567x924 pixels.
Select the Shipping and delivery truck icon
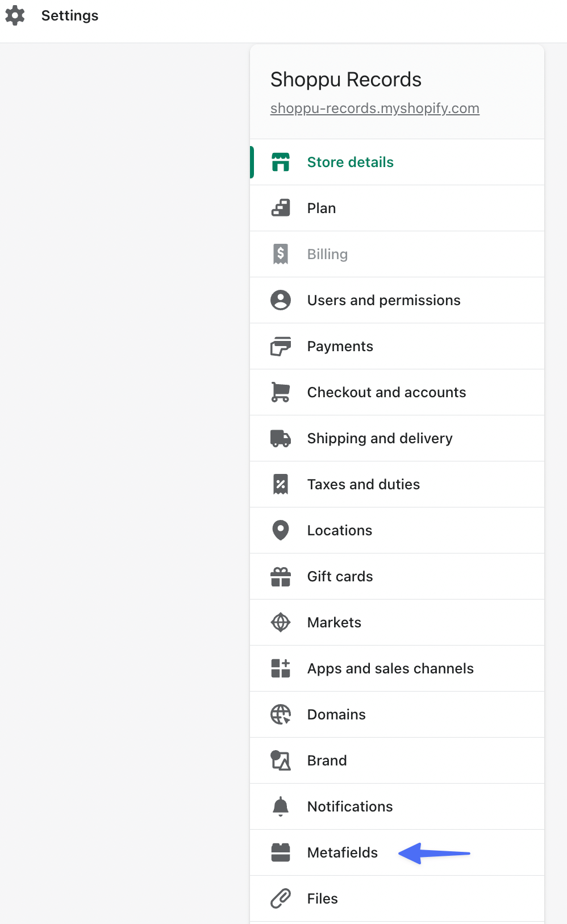(x=281, y=438)
